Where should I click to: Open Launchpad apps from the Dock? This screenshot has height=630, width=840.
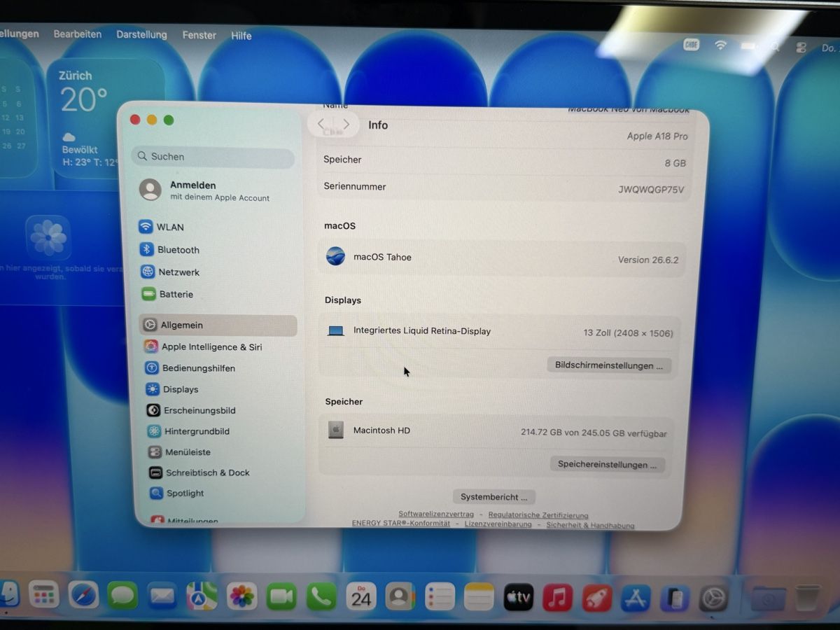tap(44, 596)
